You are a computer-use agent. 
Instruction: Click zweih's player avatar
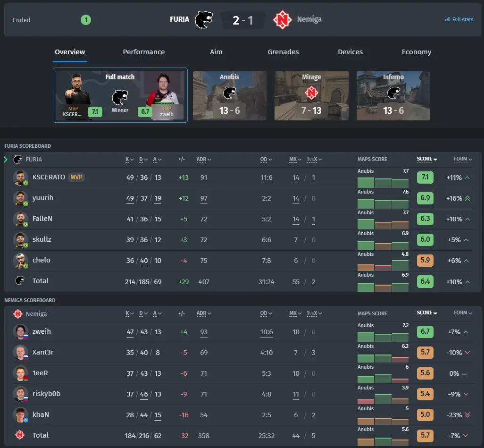[20, 332]
